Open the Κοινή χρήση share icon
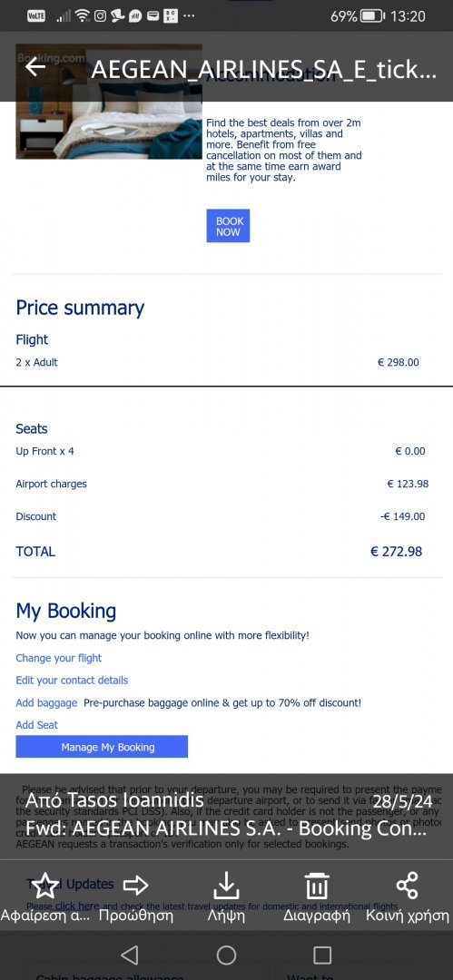This screenshot has width=453, height=980. click(408, 885)
